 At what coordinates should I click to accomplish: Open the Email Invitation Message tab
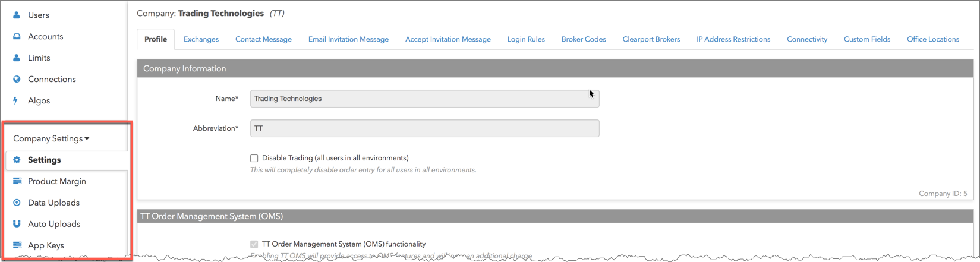(348, 39)
